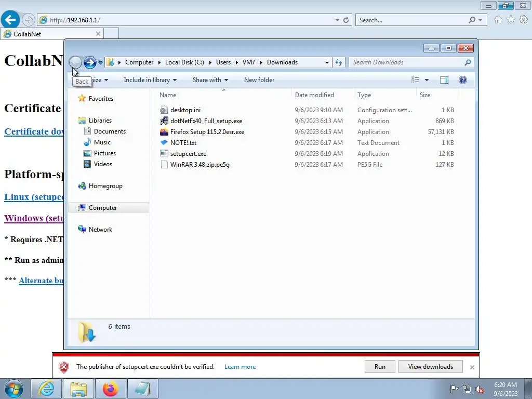Select Libraries in the navigation pane
Viewport: 532px width, 399px height.
coord(100,121)
